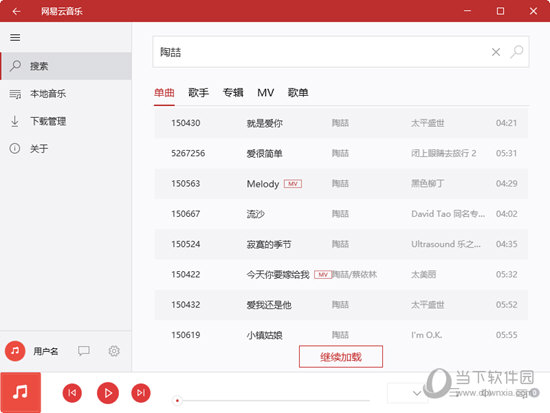Click song ID 5267256
550x413 pixels.
tap(188, 153)
